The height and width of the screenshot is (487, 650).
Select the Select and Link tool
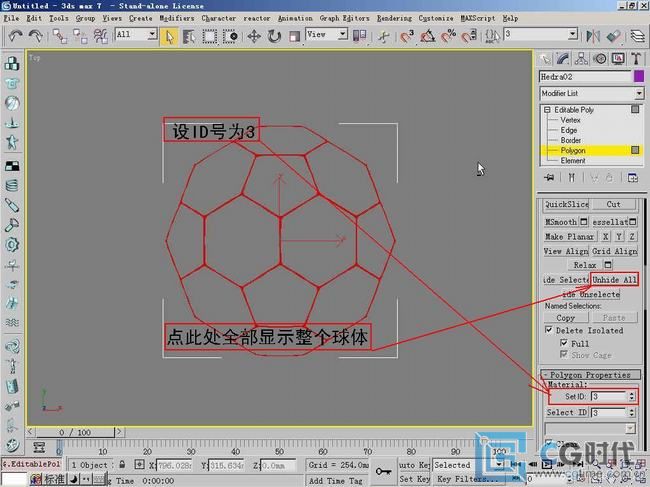pyautogui.click(x=60, y=36)
